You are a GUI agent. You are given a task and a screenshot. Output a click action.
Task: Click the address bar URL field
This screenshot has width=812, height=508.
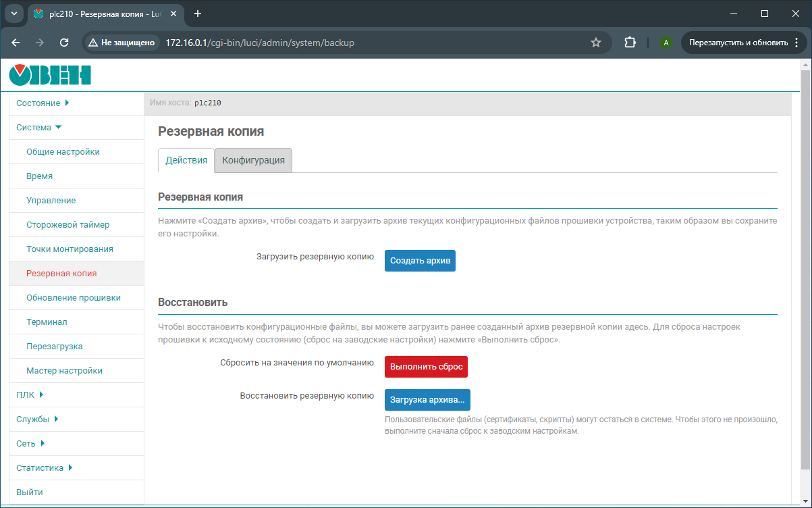364,43
